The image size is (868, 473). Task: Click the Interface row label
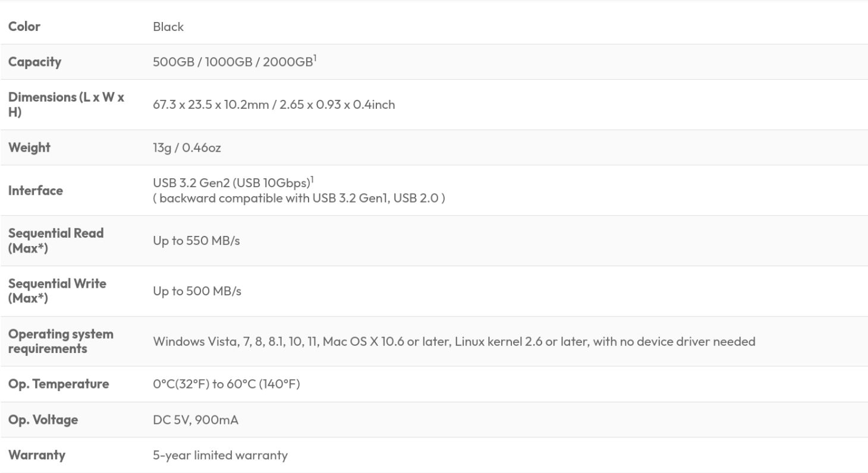click(x=36, y=191)
